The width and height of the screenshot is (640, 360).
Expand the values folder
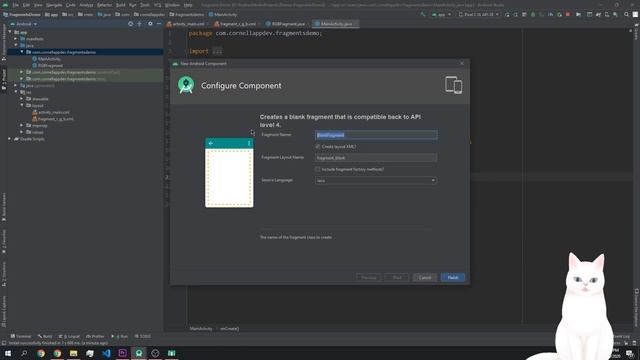22,132
